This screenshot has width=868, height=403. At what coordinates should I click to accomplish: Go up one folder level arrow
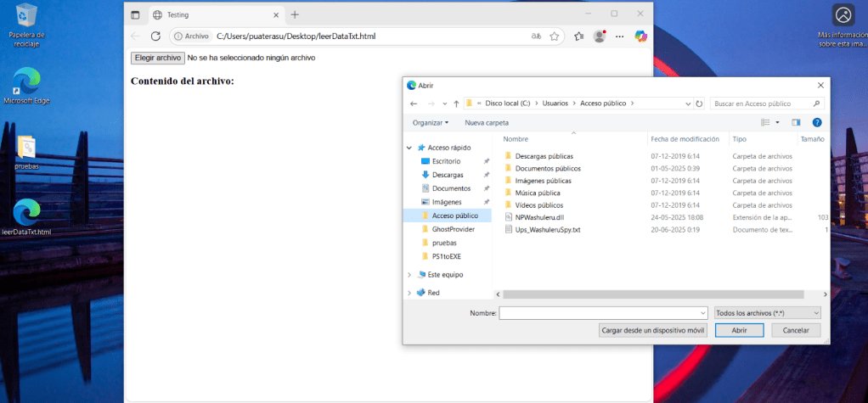(456, 104)
